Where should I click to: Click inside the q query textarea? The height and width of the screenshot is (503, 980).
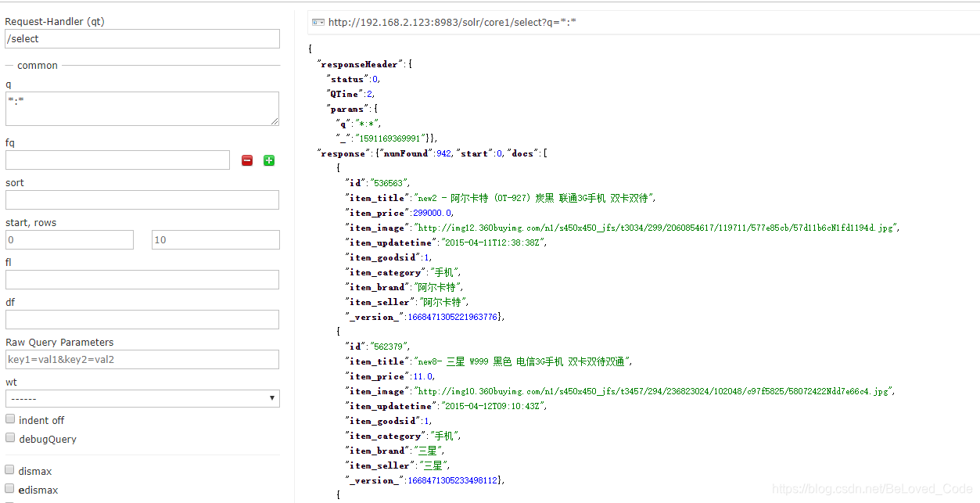point(142,109)
